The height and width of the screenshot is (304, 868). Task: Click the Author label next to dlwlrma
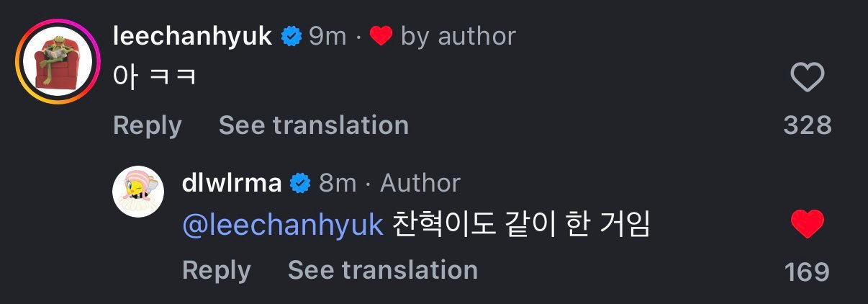pyautogui.click(x=420, y=183)
